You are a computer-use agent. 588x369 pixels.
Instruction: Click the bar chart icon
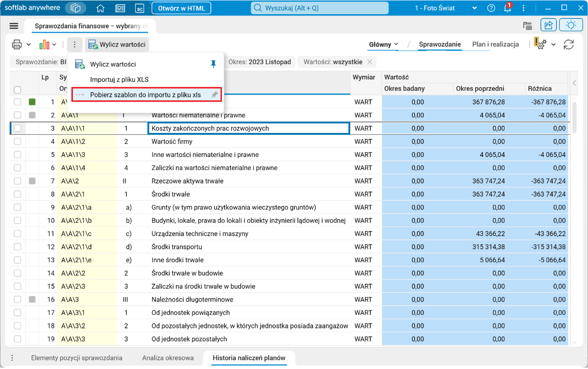[x=44, y=44]
